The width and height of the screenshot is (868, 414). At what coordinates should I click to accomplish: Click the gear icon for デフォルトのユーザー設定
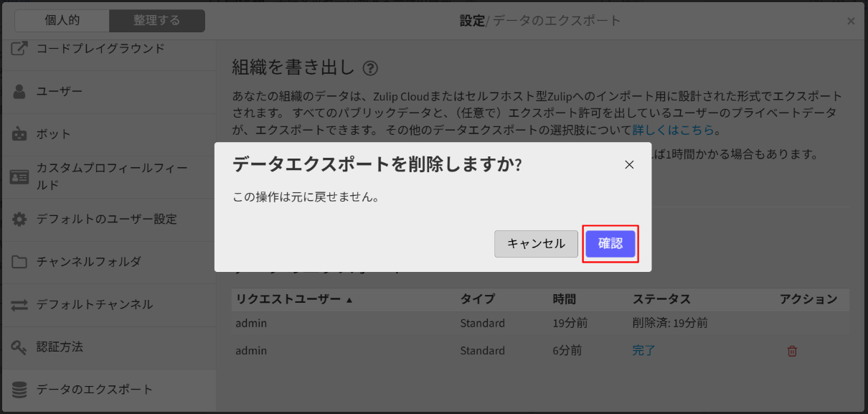(x=20, y=219)
